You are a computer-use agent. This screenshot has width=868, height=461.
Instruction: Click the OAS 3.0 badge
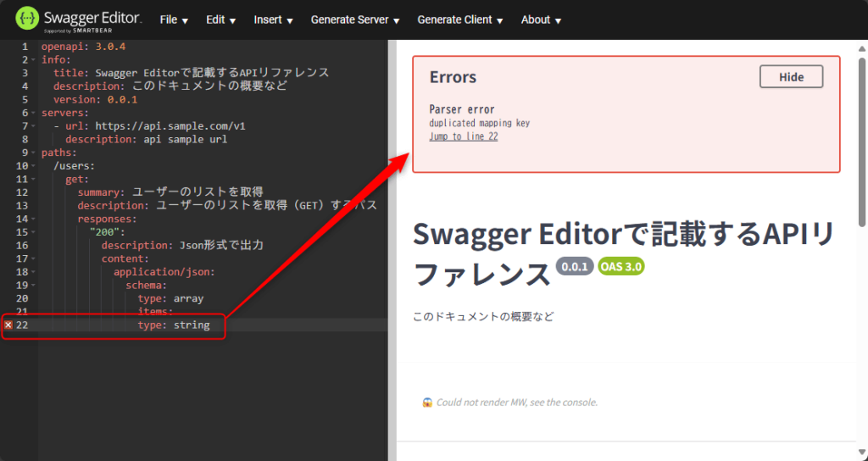pos(621,266)
